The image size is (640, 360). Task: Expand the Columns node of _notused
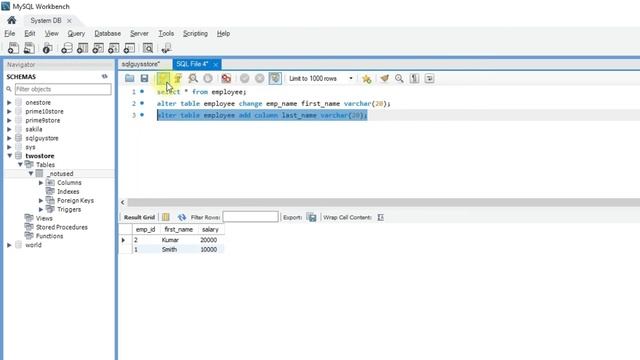(41, 182)
